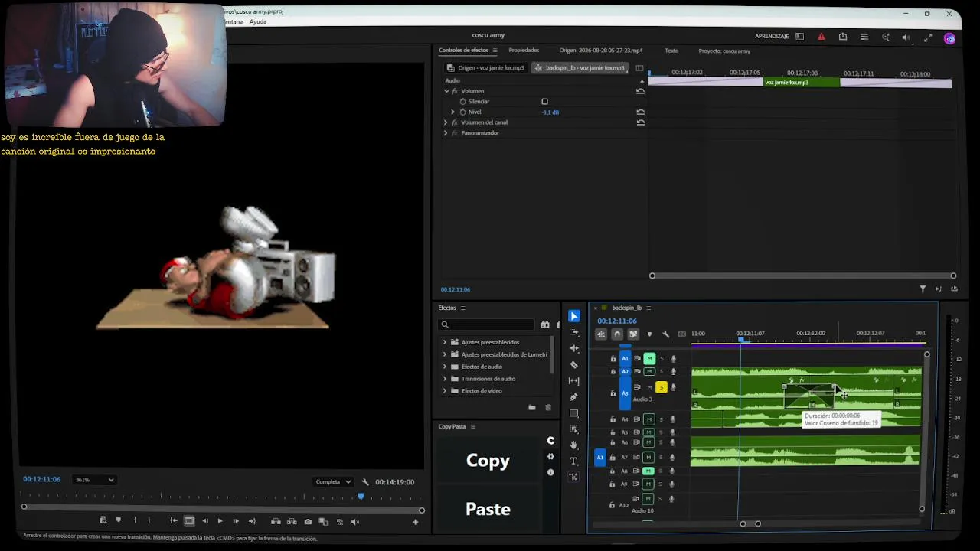Reset the Volumen effect
Viewport: 980px width, 551px height.
click(x=640, y=91)
